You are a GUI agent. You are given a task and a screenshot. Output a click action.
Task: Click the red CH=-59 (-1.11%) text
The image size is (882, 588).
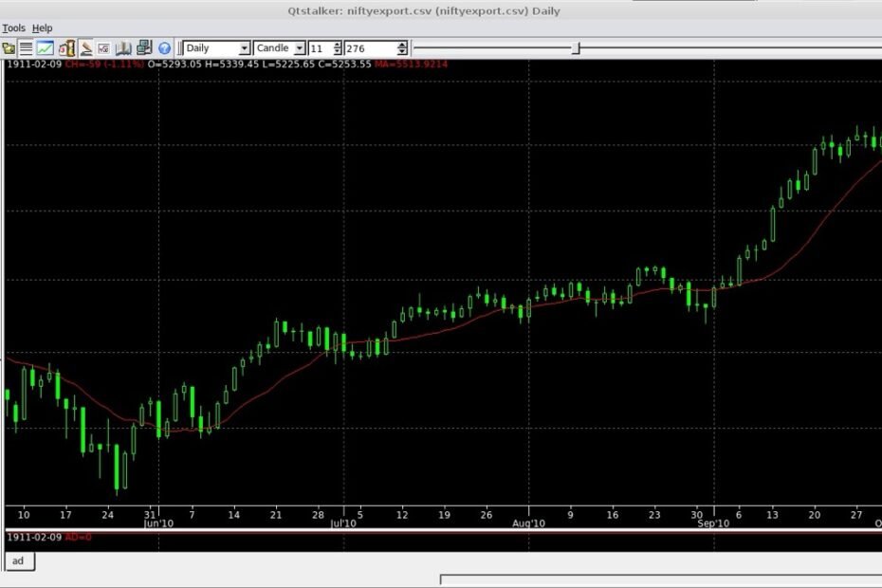104,64
